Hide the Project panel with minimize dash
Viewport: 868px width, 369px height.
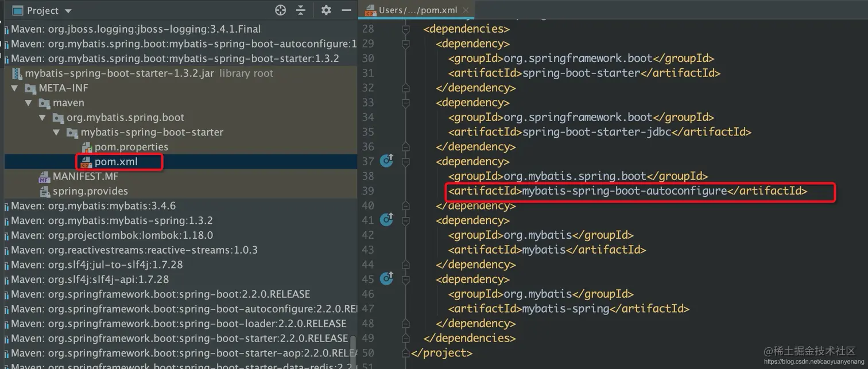346,10
